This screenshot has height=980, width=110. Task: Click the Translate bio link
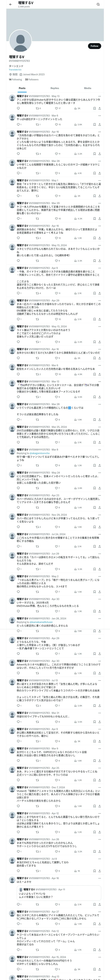pos(15,70)
